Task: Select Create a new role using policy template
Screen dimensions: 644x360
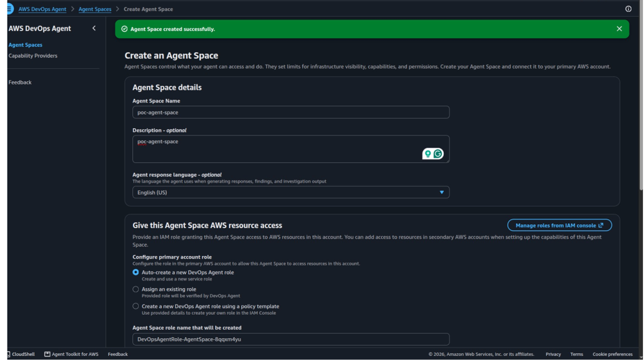Action: 136,306
